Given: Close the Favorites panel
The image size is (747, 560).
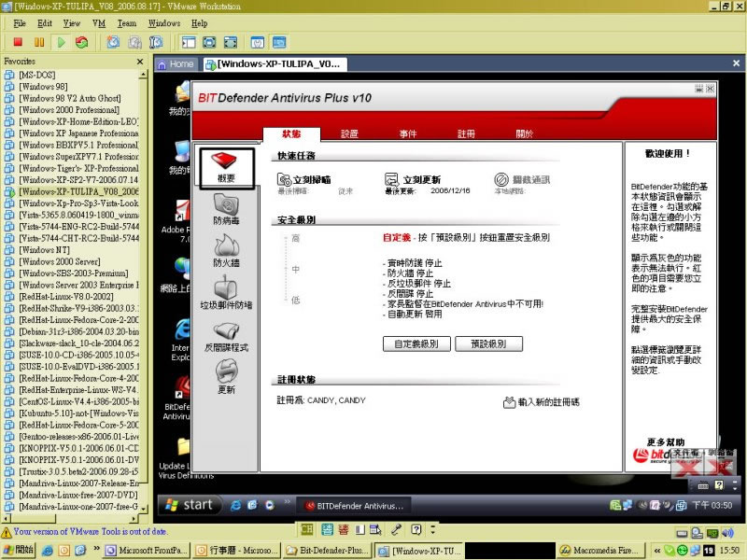Looking at the screenshot, I should click(x=139, y=62).
